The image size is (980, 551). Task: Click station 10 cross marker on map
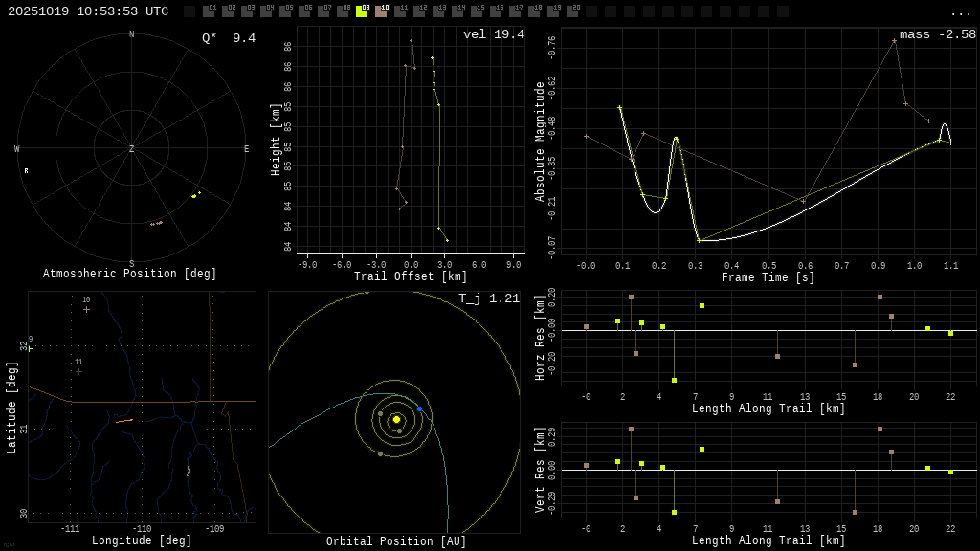point(86,309)
